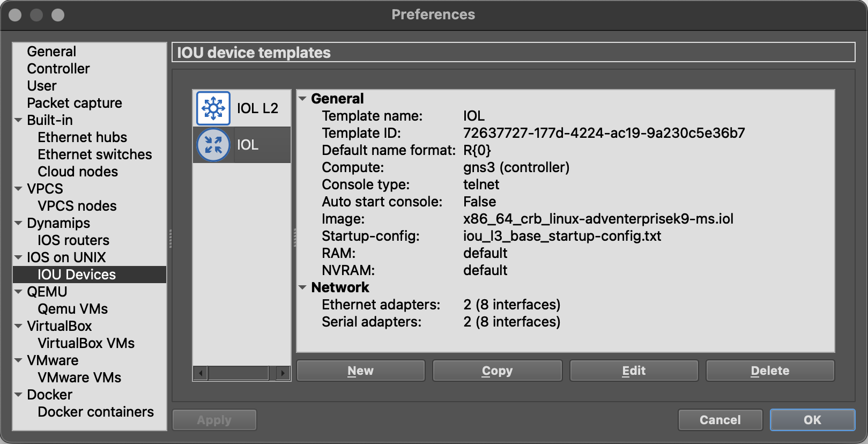Click template list scroll left arrow

[x=201, y=373]
